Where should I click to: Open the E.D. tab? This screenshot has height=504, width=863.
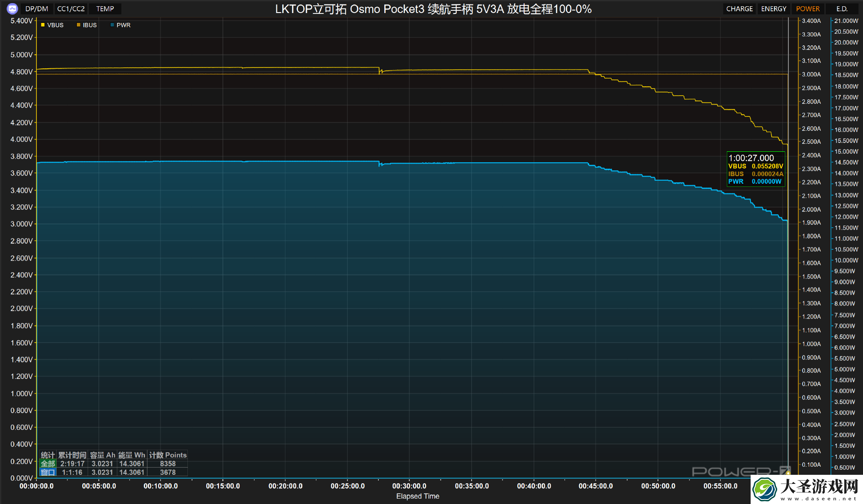coord(842,9)
